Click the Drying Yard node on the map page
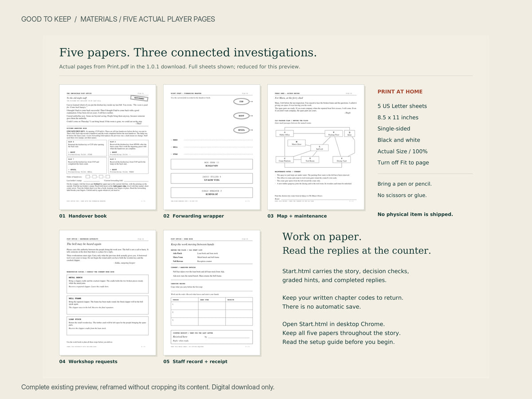The image size is (532, 399). tap(342, 160)
